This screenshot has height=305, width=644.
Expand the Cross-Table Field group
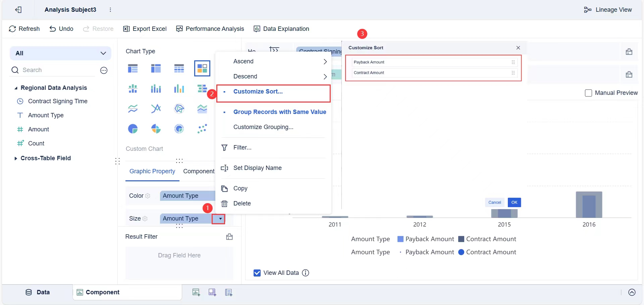[16, 159]
